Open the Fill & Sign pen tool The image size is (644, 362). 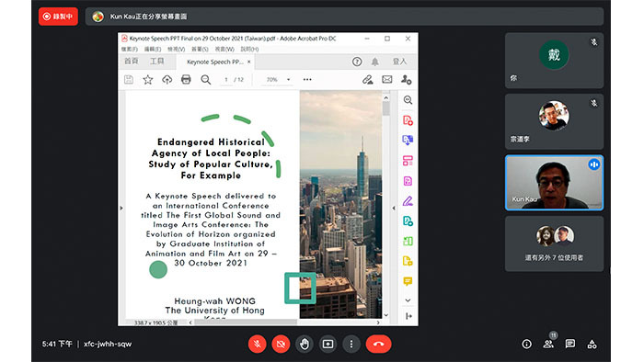[408, 201]
